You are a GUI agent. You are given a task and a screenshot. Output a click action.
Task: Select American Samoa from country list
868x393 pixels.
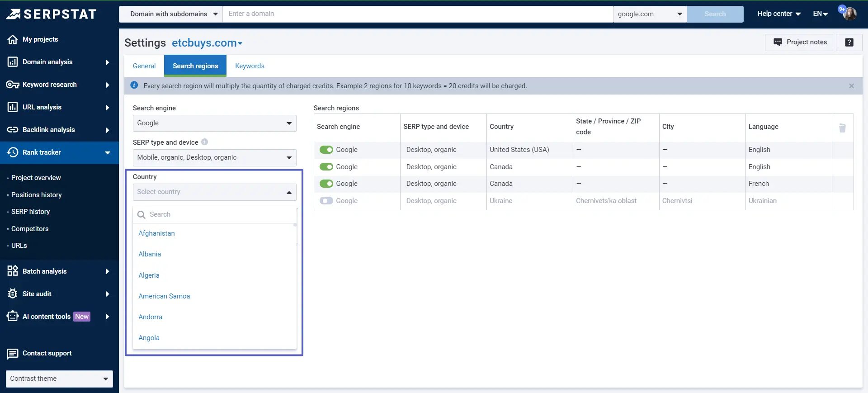tap(164, 296)
